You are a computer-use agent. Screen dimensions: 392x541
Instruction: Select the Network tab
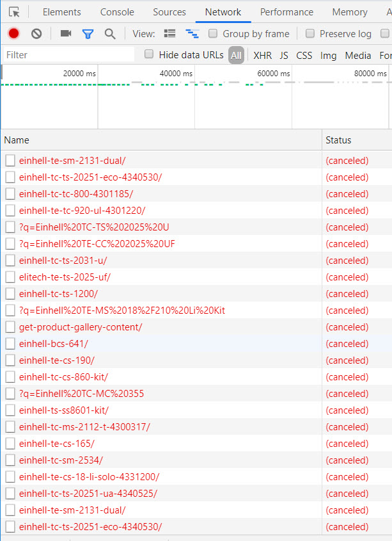(223, 12)
